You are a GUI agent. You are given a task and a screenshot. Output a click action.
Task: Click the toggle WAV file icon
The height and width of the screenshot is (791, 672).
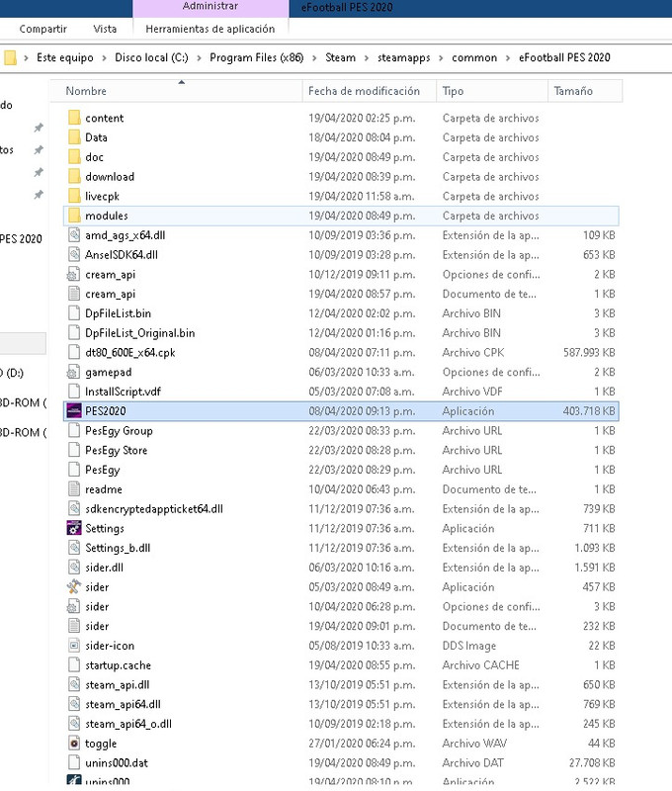pyautogui.click(x=74, y=744)
